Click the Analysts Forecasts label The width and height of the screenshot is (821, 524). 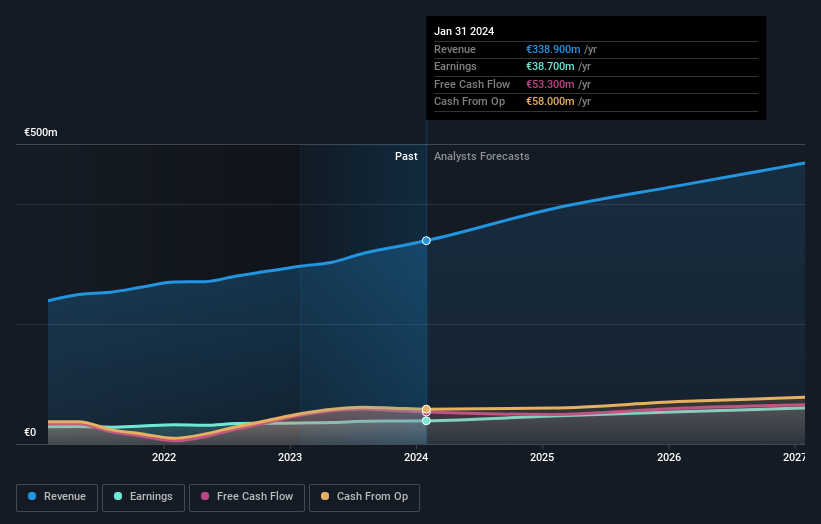click(x=482, y=157)
